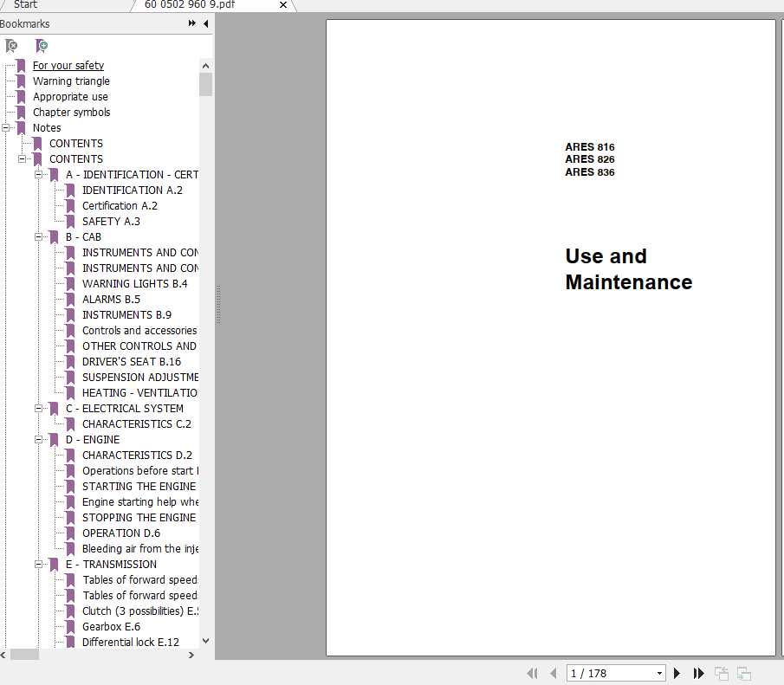784x685 pixels.
Task: Click bookmark icon beside SAFETY A.3
Action: 70,221
